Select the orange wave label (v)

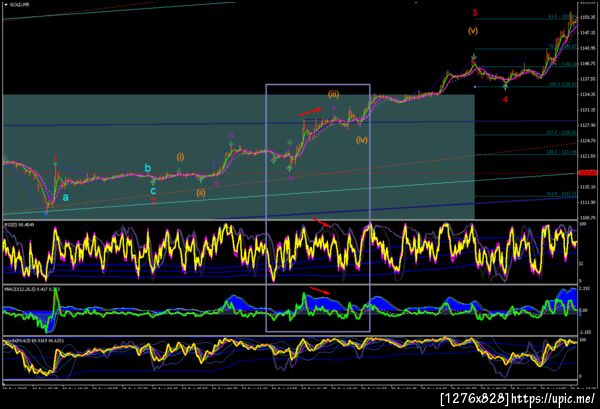click(x=473, y=31)
